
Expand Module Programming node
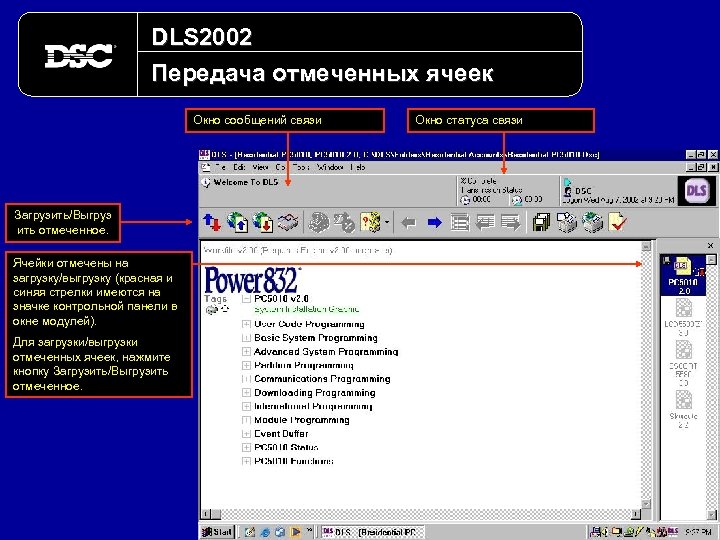247,420
